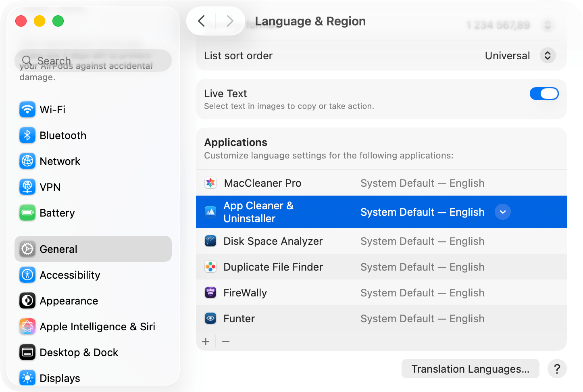Select the Disk Space Analyzer app icon
Image resolution: width=583 pixels, height=392 pixels.
(210, 241)
